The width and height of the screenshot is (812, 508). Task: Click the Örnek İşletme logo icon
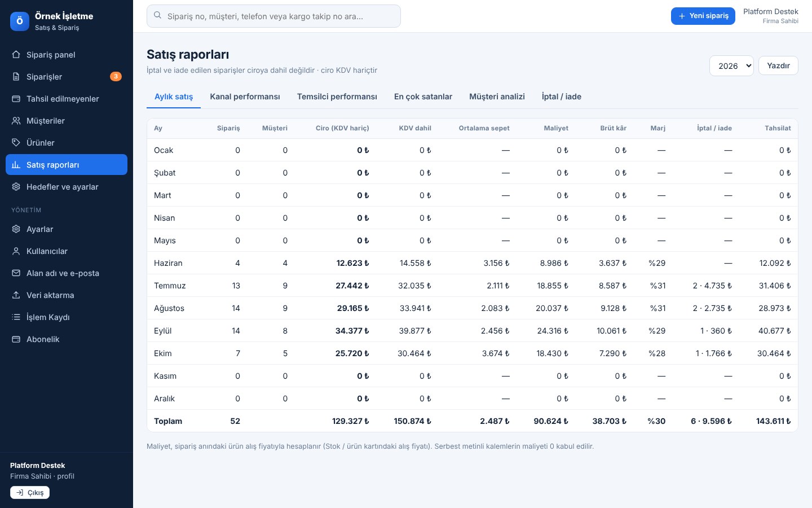pyautogui.click(x=20, y=21)
